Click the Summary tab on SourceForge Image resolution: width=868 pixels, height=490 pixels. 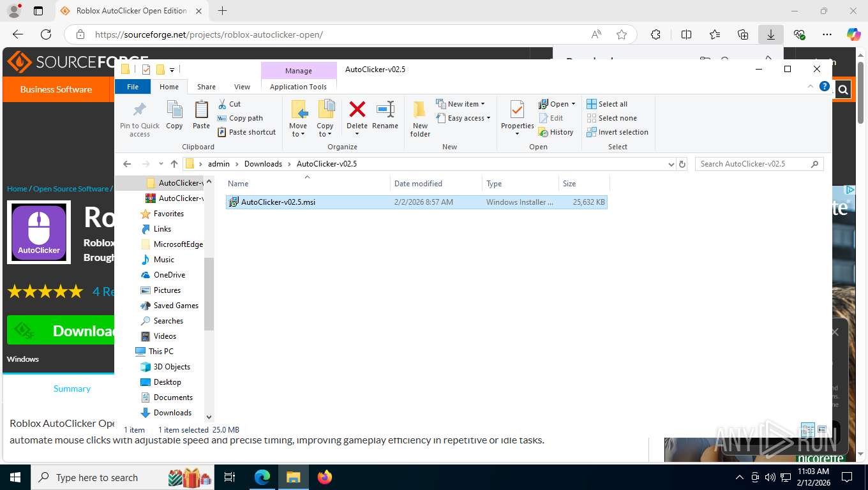point(72,389)
